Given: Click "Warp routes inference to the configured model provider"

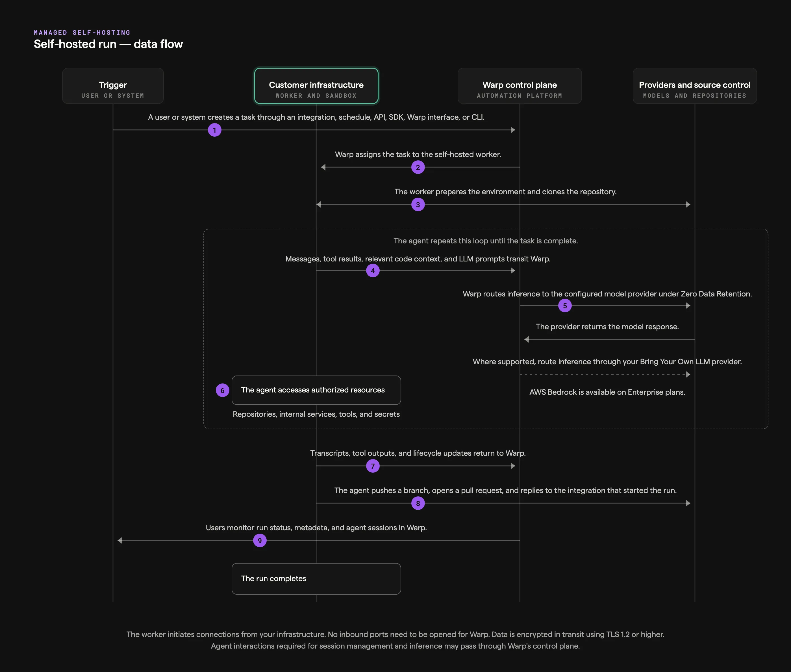Looking at the screenshot, I should pos(607,294).
